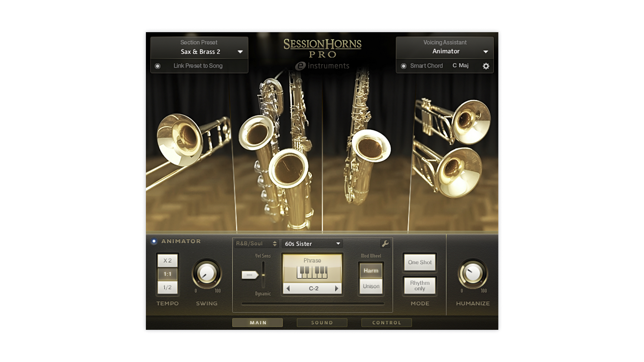Open the 60s Sister phrase dropdown
This screenshot has width=644, height=362.
[338, 244]
